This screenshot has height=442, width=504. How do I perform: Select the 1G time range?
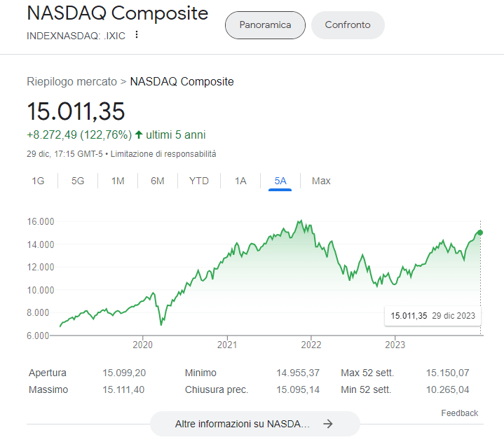(x=38, y=181)
